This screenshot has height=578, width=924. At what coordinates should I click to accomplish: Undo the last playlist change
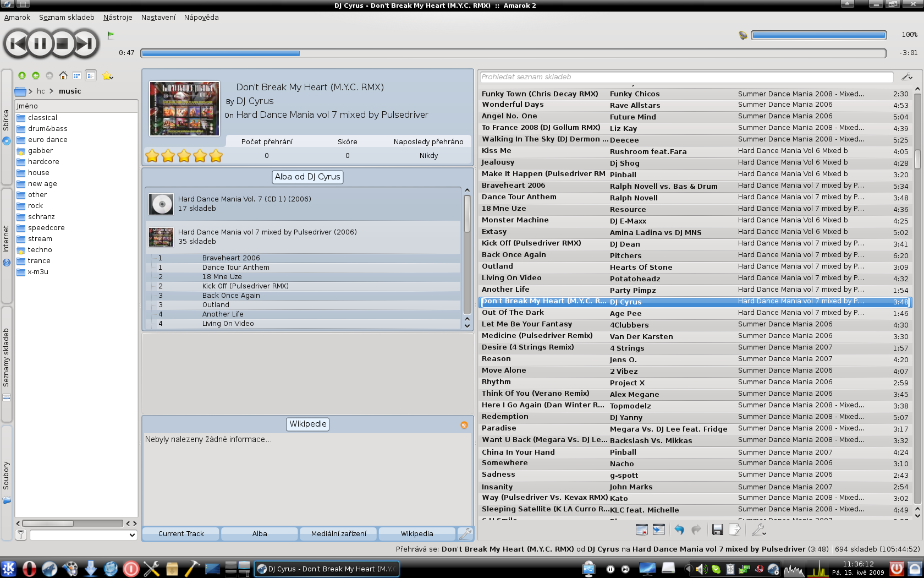[x=679, y=530]
